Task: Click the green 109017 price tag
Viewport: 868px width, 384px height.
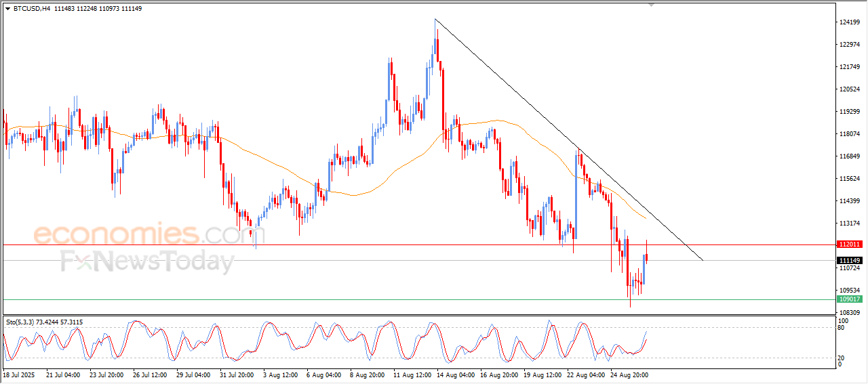Action: pyautogui.click(x=849, y=299)
